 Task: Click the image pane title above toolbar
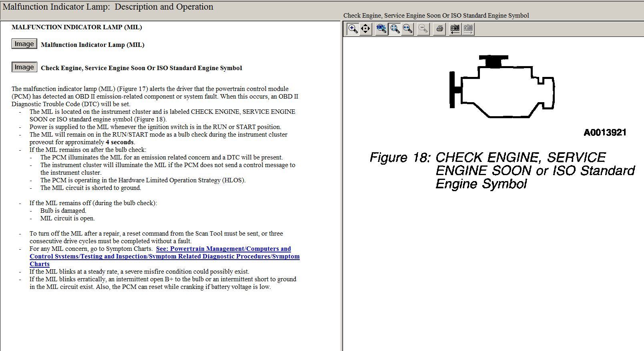click(436, 16)
